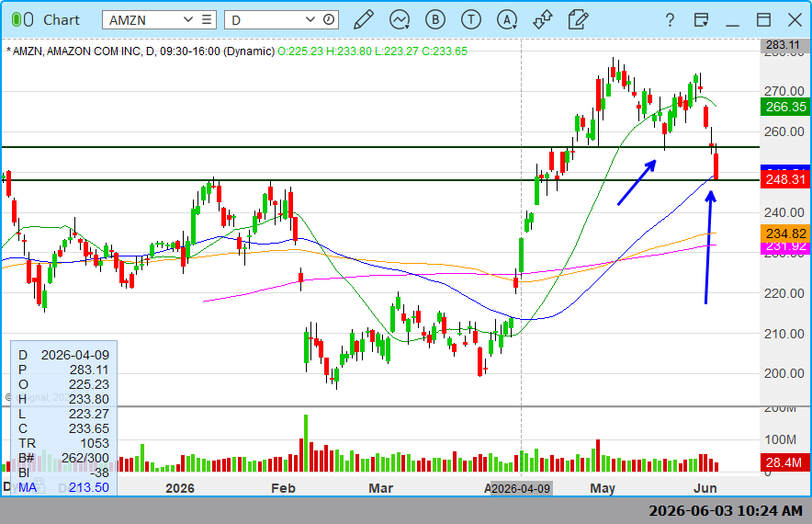Open the studies line-chart icon menu
This screenshot has width=812, height=524.
(400, 19)
